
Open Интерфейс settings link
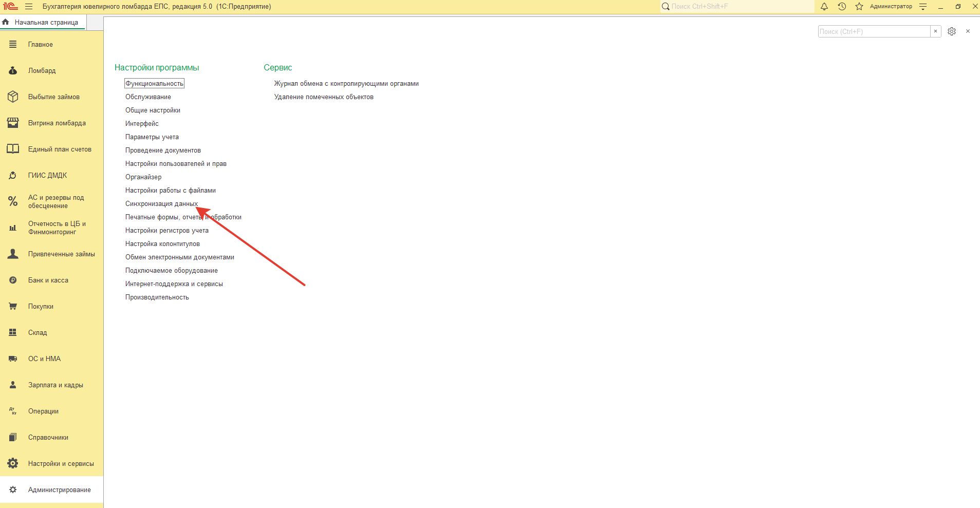(142, 124)
